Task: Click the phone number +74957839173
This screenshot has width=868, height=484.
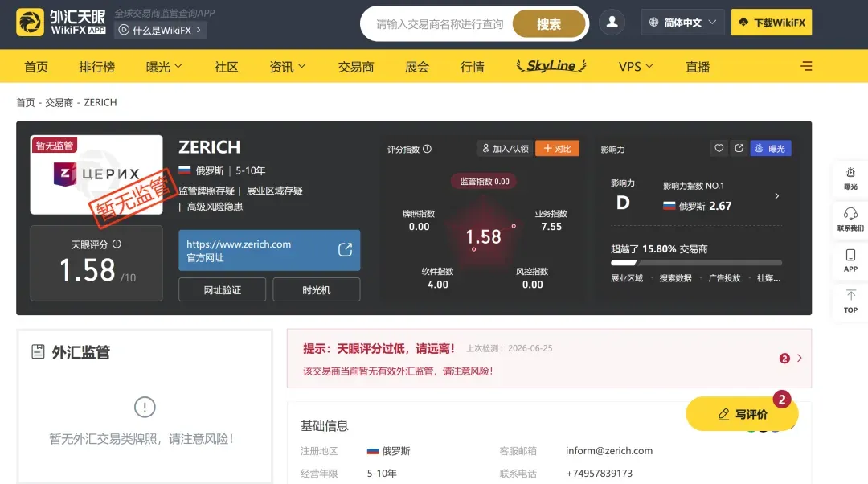Action: point(599,473)
